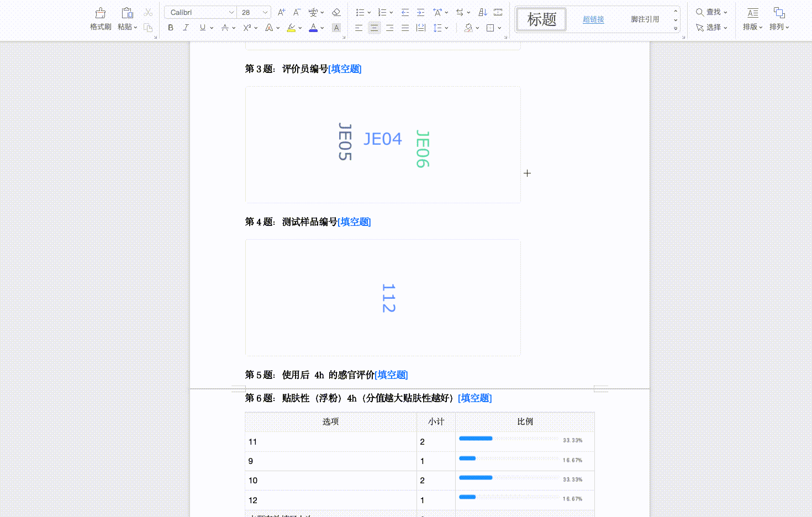Click the paragraph shading paint bucket icon

point(468,28)
